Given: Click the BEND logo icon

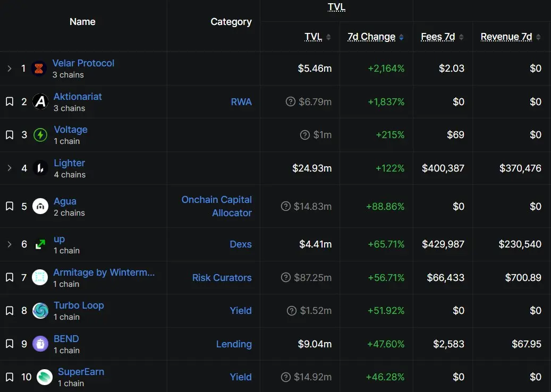Looking at the screenshot, I should (x=40, y=344).
